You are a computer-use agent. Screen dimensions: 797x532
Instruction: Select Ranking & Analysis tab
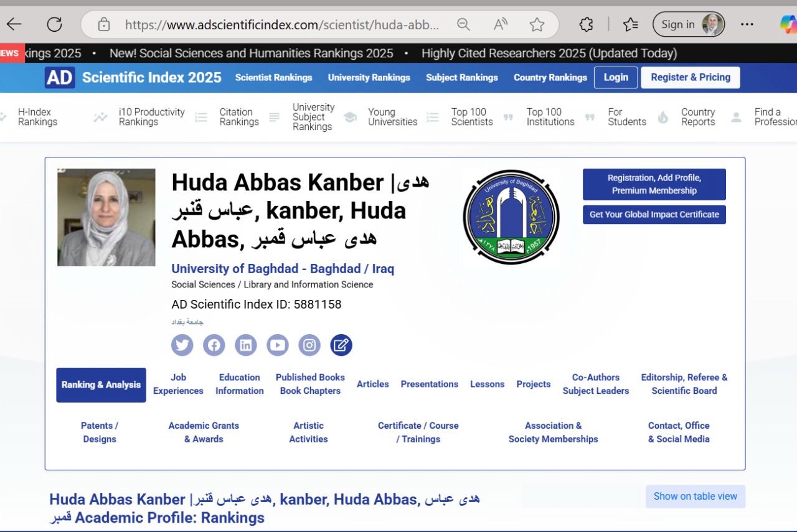point(101,385)
